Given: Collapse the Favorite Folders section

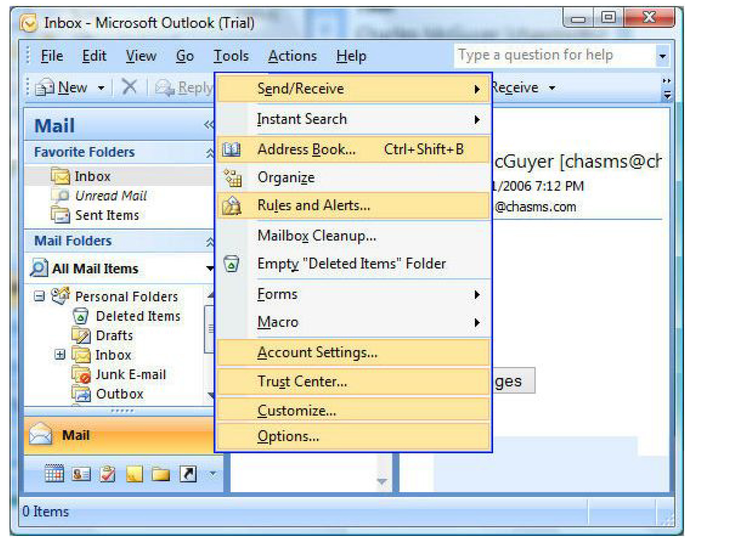Looking at the screenshot, I should [210, 152].
